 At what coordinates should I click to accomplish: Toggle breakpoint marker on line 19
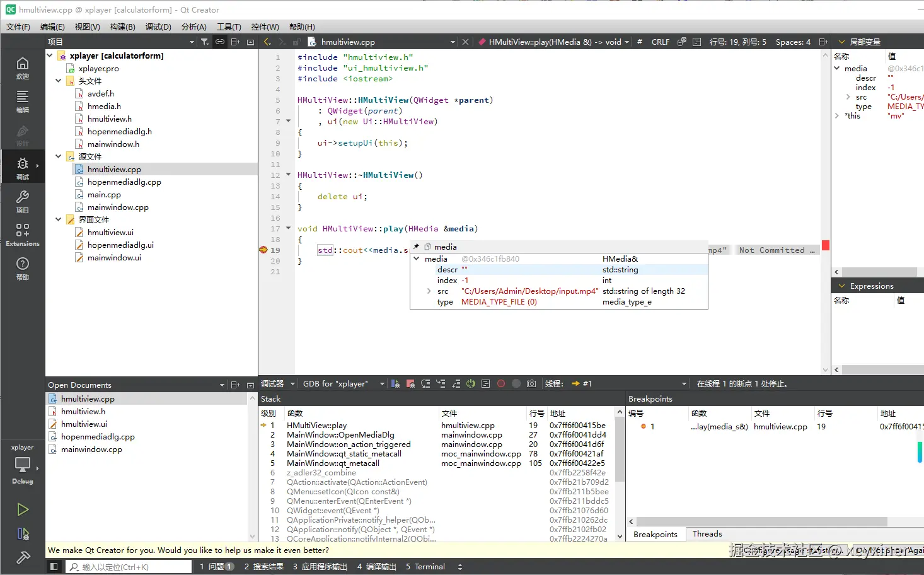point(263,250)
